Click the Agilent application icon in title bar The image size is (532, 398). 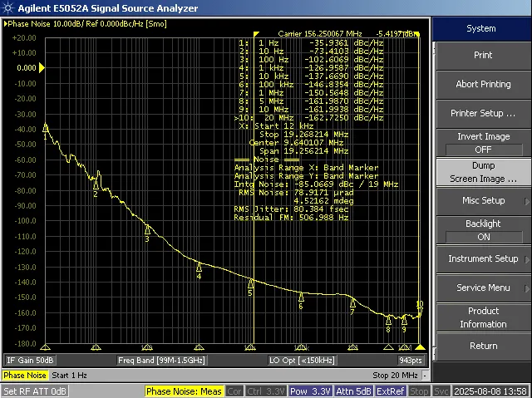[x=7, y=7]
